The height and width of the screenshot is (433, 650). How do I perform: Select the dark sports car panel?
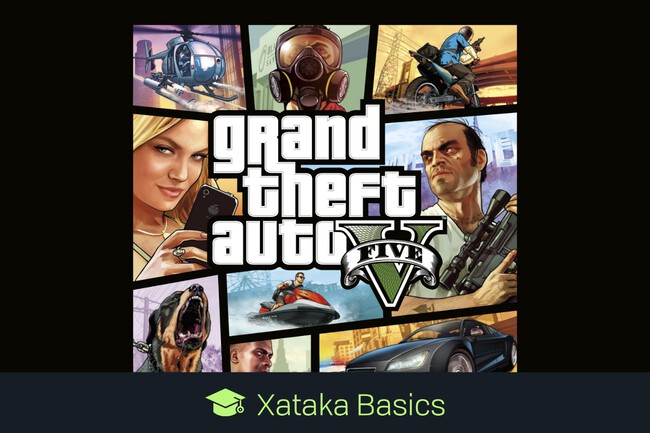419,343
